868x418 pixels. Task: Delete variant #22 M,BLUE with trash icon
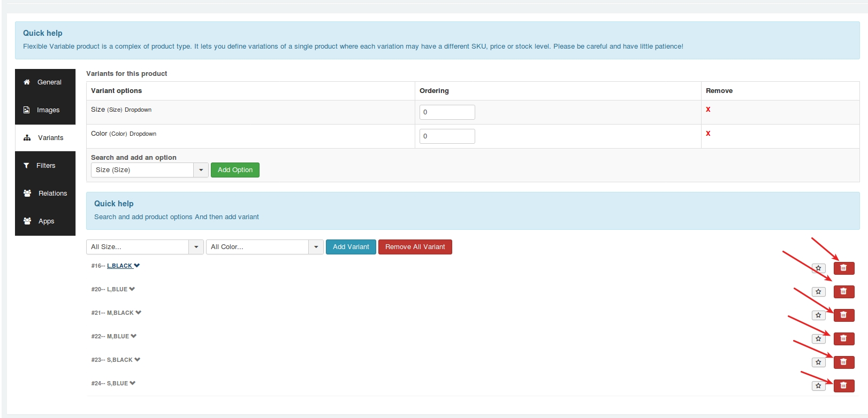tap(844, 339)
